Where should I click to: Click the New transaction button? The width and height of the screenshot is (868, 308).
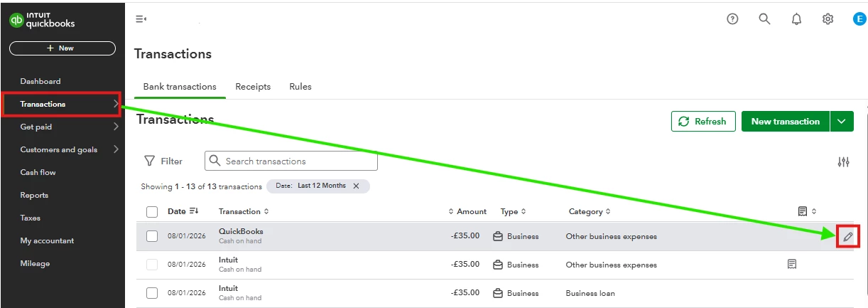tap(786, 122)
